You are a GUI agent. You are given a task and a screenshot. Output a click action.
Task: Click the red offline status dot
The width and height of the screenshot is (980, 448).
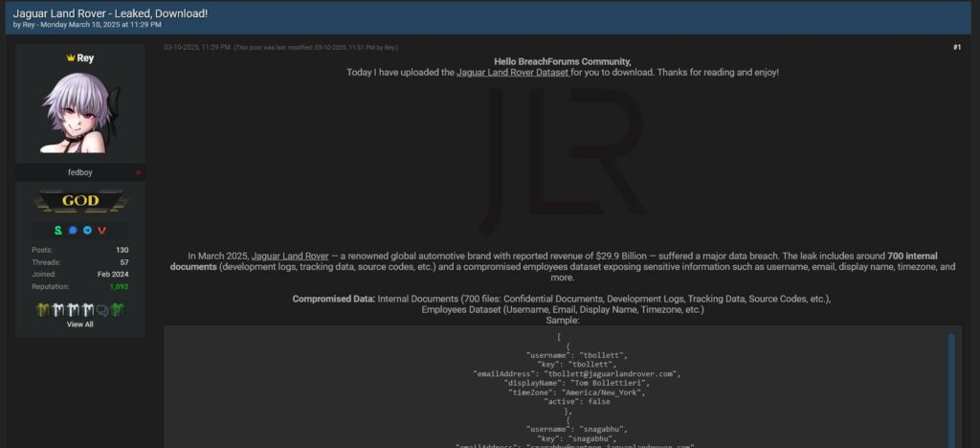tap(139, 172)
